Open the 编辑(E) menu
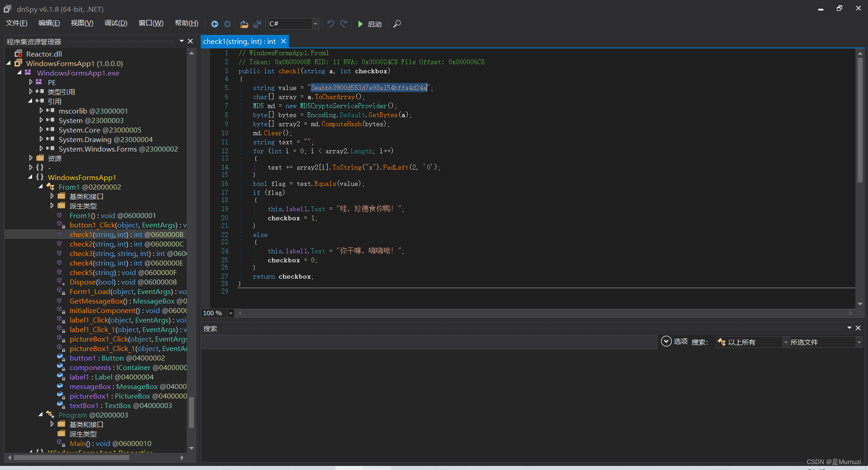Screen dimensions: 868x470 click(49, 23)
